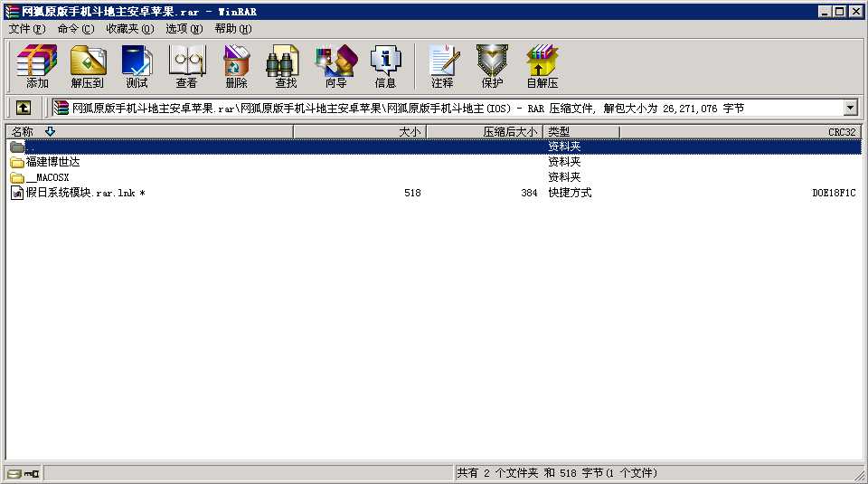Open the Options (选项) menu
Image resolution: width=868 pixels, height=484 pixels.
tap(184, 29)
